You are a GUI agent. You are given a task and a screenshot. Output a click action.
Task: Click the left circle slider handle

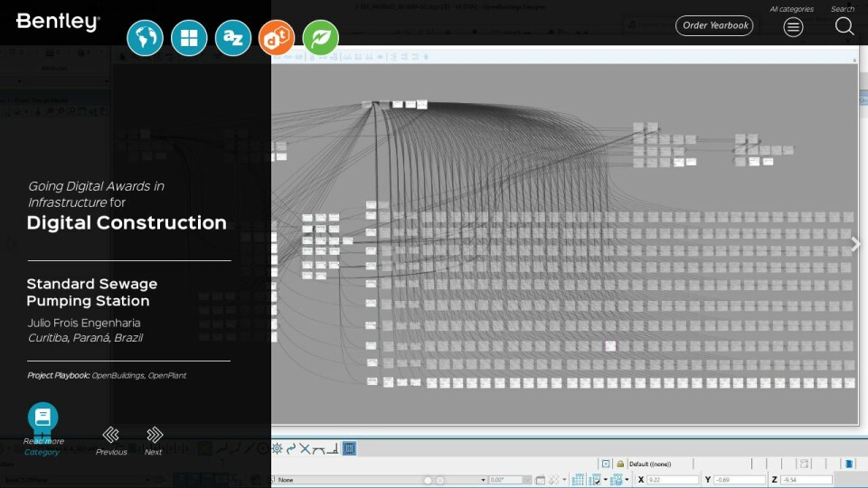pyautogui.click(x=428, y=480)
